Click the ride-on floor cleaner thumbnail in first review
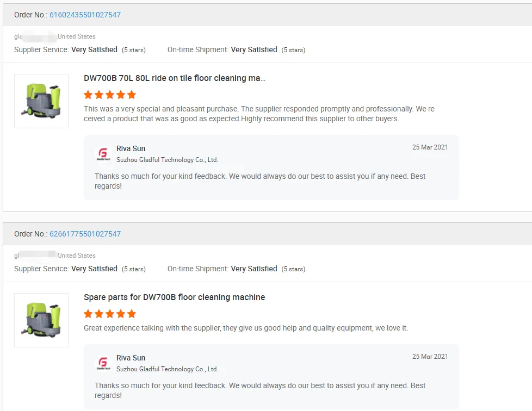Screen dimensions: 532x411 pos(41,101)
